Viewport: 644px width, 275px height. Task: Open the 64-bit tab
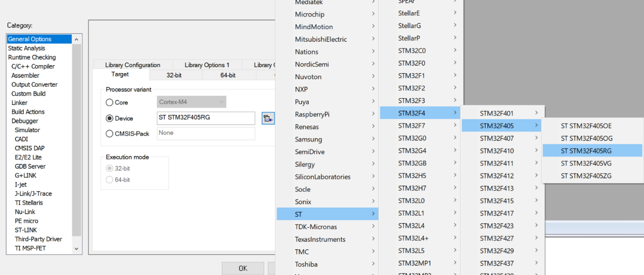(228, 75)
